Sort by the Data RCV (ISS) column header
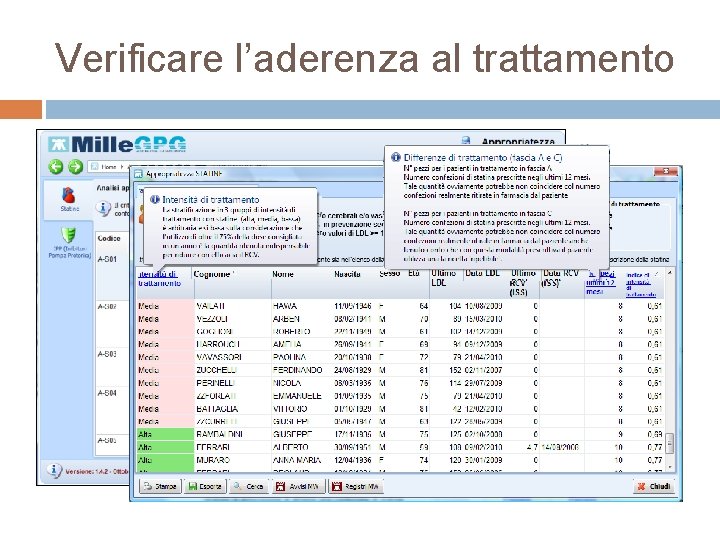 coord(560,278)
